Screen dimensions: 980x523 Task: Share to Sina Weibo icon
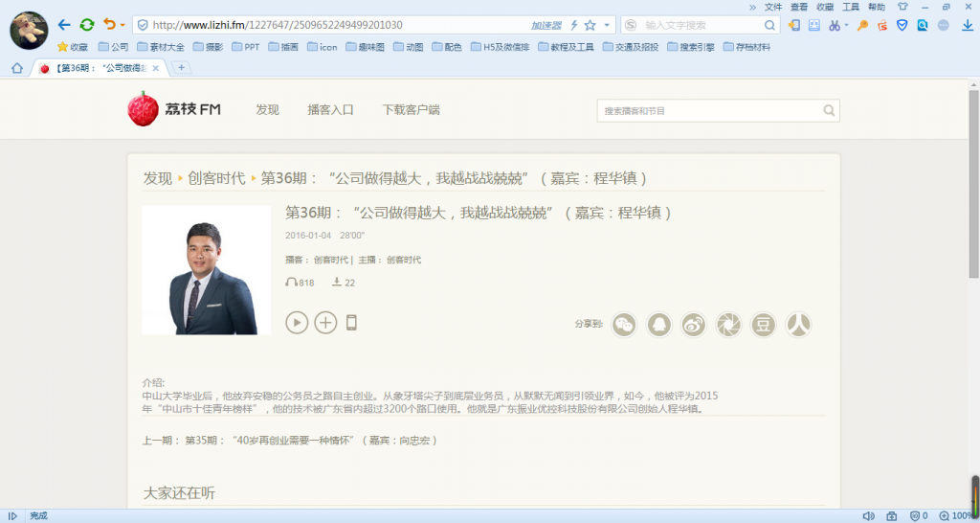coord(694,325)
